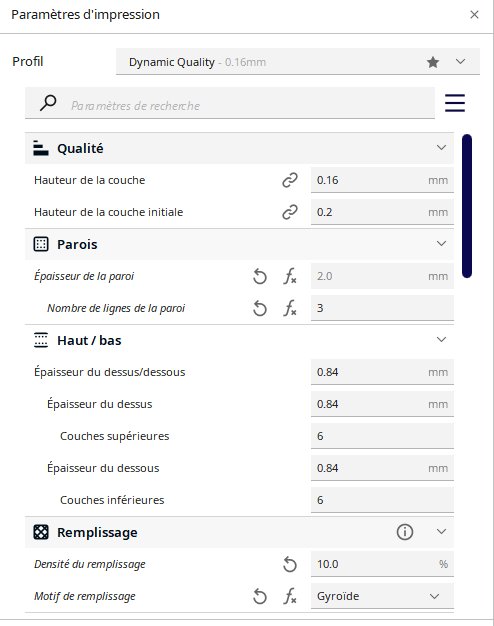Collapse the Qualité section
Viewport: 494px width, 626px height.
pos(441,148)
